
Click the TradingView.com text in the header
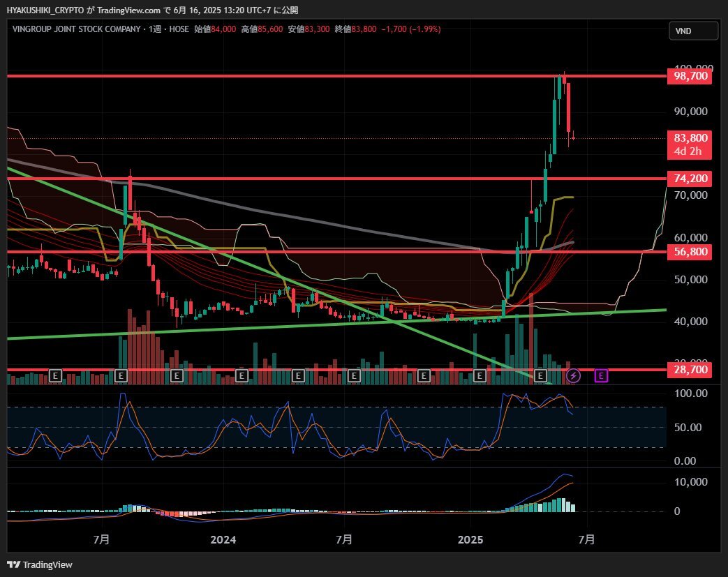[128, 10]
